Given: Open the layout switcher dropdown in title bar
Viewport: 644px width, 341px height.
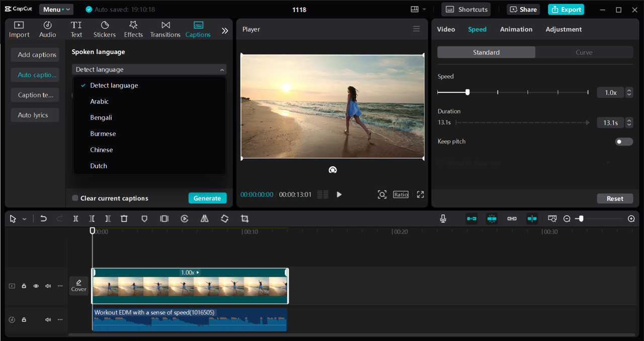Looking at the screenshot, I should point(418,10).
